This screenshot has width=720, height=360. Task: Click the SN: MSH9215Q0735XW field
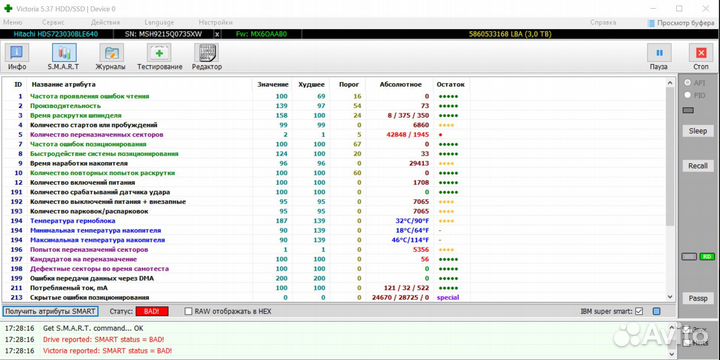tap(163, 34)
